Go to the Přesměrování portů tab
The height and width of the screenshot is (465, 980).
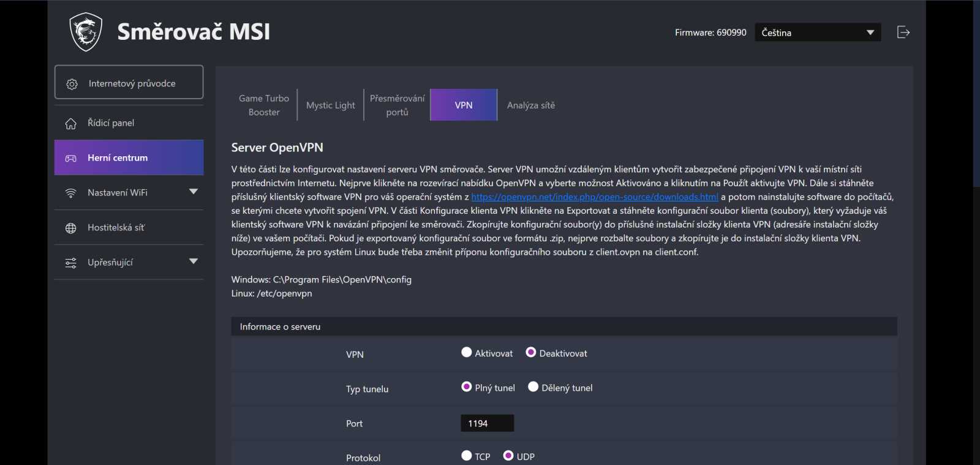[x=397, y=105]
